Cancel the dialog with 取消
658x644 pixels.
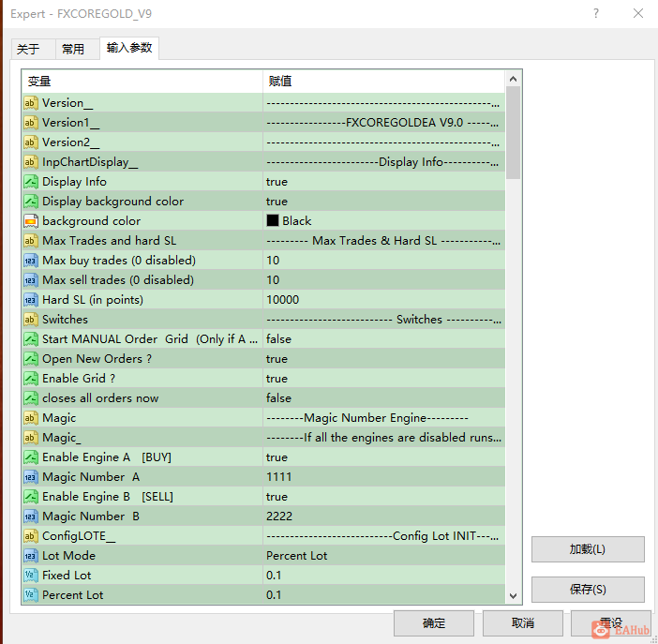click(x=523, y=623)
